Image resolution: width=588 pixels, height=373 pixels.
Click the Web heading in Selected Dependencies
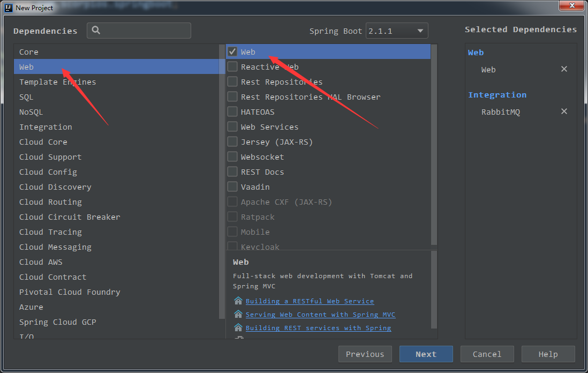pyautogui.click(x=476, y=53)
